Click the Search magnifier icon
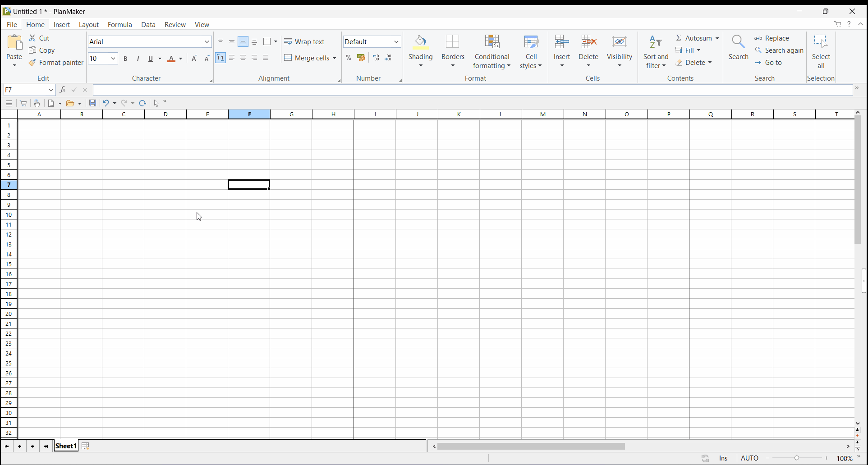The width and height of the screenshot is (868, 465). 738,42
